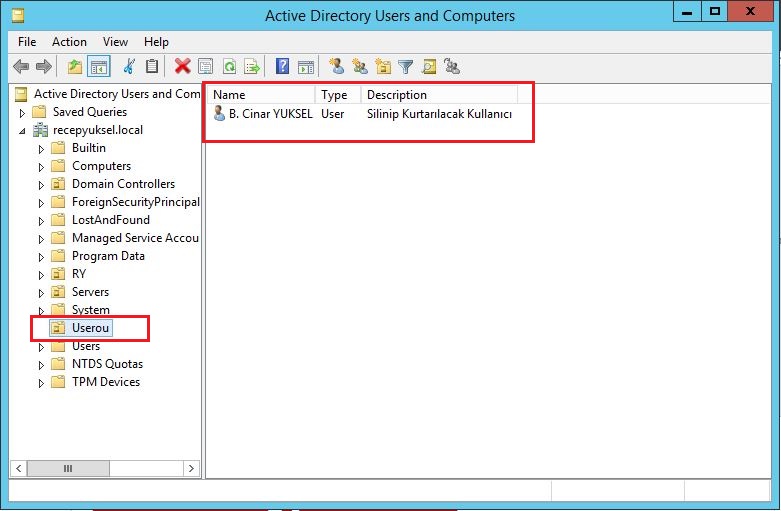
Task: Toggle the Show/Hide Action Pane icon
Action: click(306, 66)
